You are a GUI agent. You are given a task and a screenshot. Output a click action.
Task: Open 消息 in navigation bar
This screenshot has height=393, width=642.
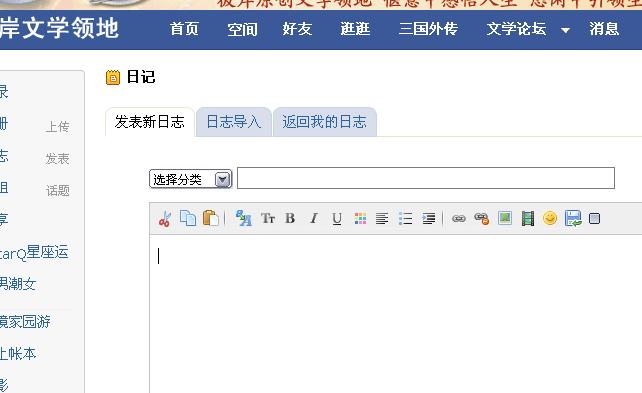(x=604, y=29)
